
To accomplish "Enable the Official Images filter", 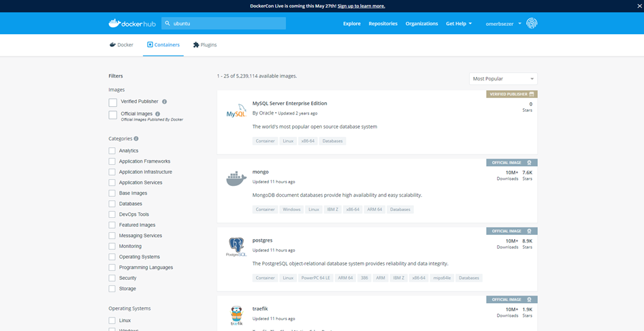I will (x=113, y=115).
